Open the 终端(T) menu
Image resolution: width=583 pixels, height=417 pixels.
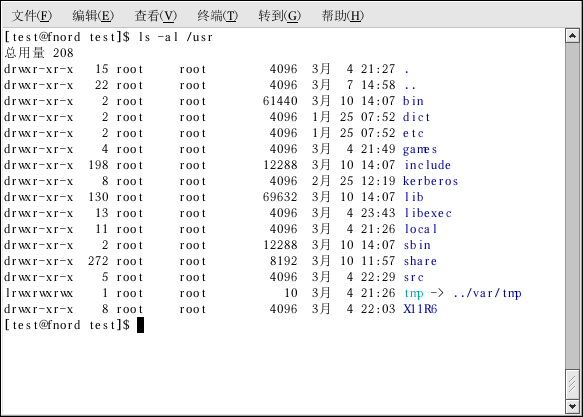(x=218, y=16)
